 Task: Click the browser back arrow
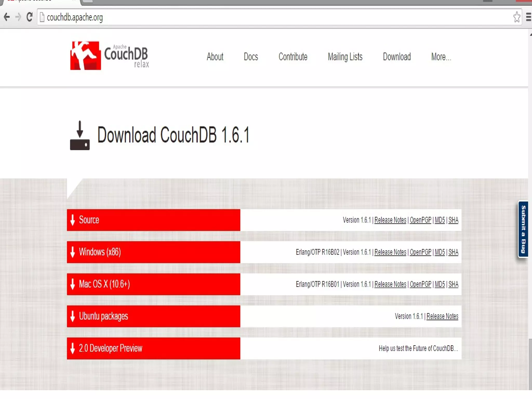(x=7, y=17)
